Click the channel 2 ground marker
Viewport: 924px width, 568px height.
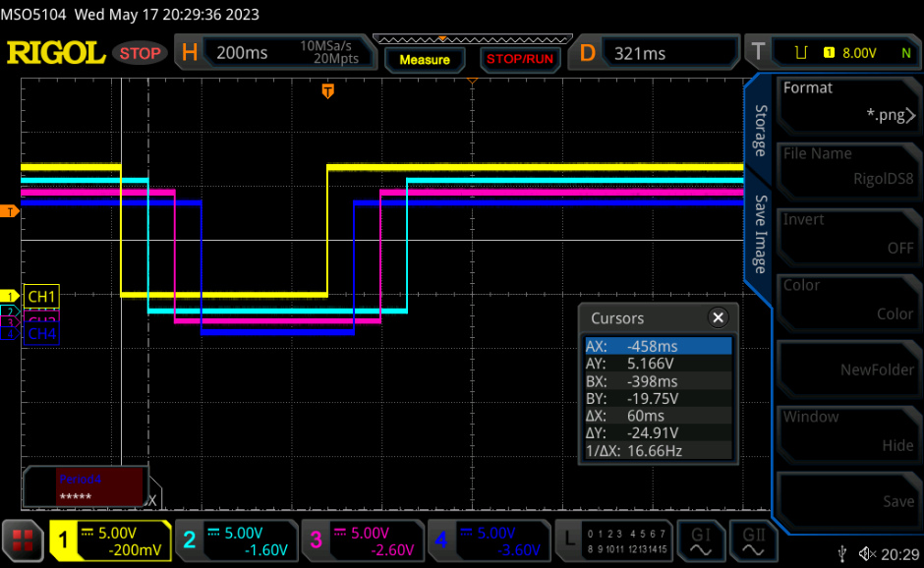point(10,312)
